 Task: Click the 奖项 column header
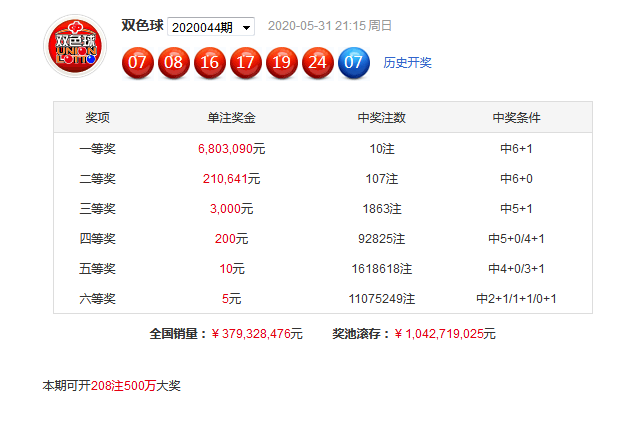coord(98,118)
